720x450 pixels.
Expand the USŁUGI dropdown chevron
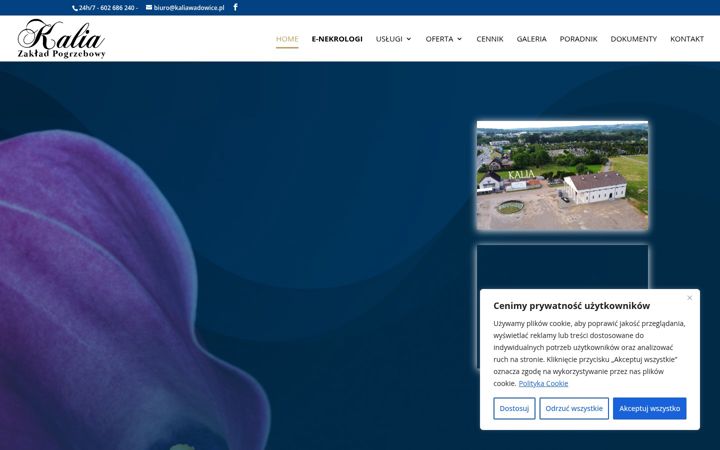click(409, 39)
